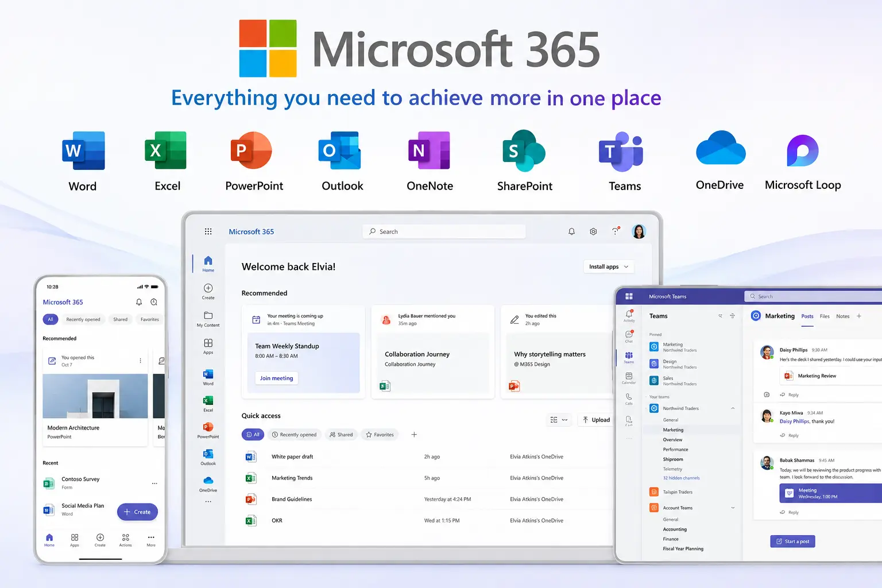Image resolution: width=882 pixels, height=588 pixels.
Task: Open options menu on Modern Architecture card
Action: pos(140,361)
